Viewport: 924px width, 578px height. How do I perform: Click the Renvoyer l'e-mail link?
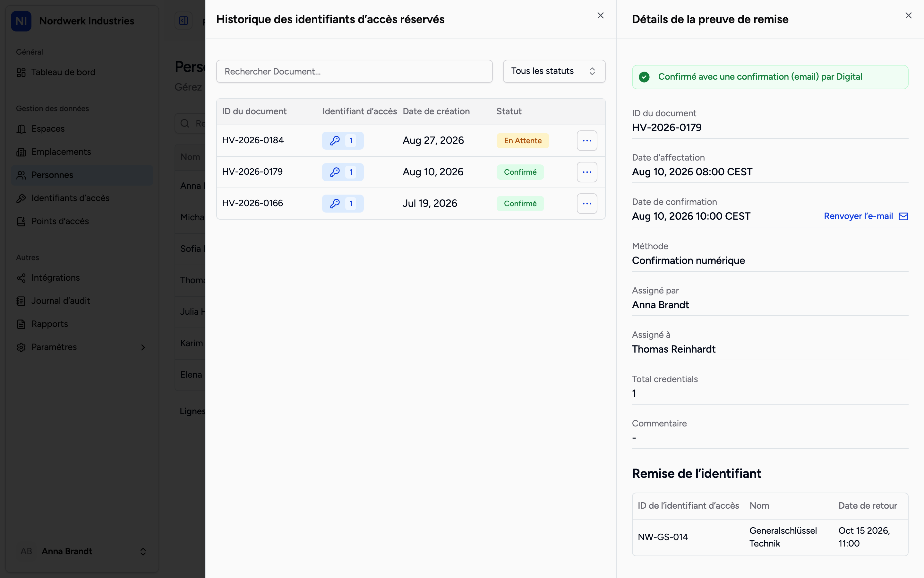pyautogui.click(x=858, y=216)
